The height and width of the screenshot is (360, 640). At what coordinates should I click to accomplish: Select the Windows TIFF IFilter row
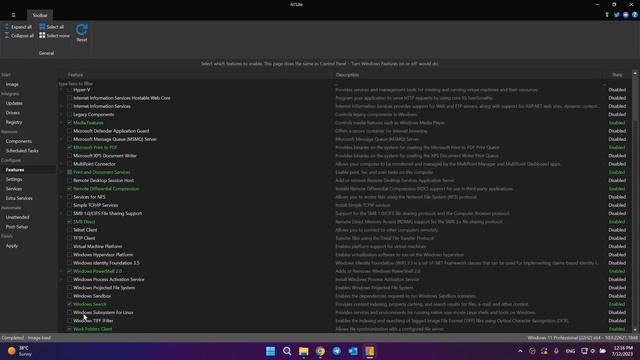pyautogui.click(x=93, y=321)
